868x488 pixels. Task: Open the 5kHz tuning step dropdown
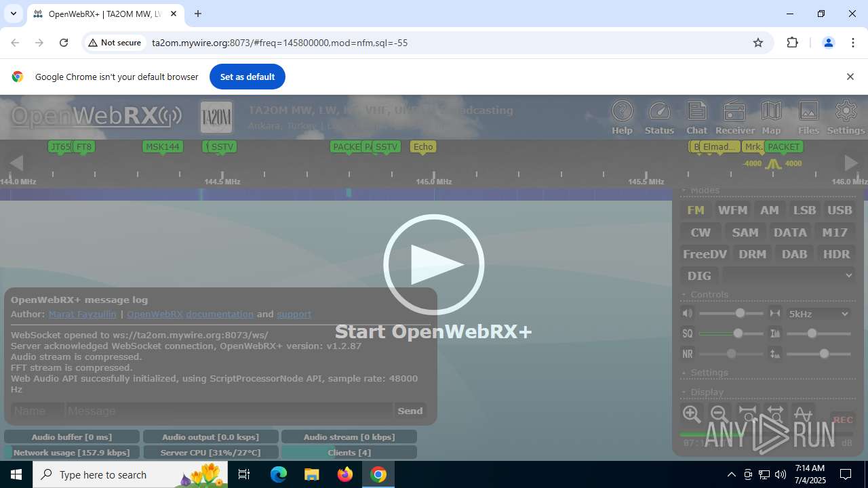[818, 314]
